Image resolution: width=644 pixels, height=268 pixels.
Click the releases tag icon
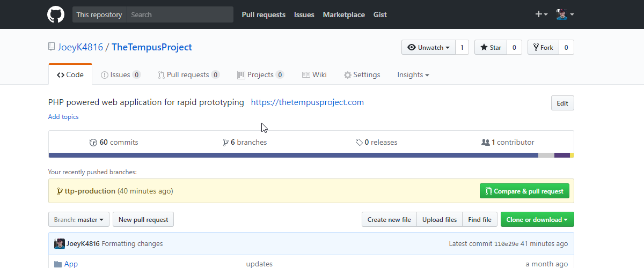click(359, 143)
